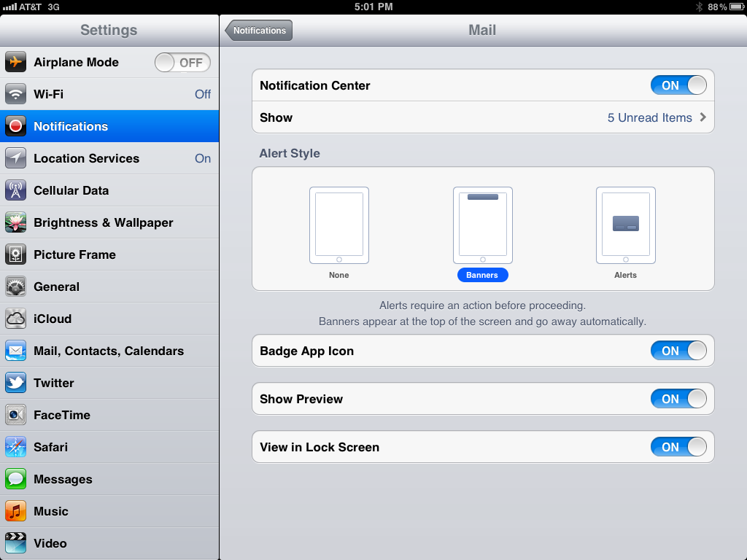Tap the Airplane Mode icon

[x=16, y=62]
